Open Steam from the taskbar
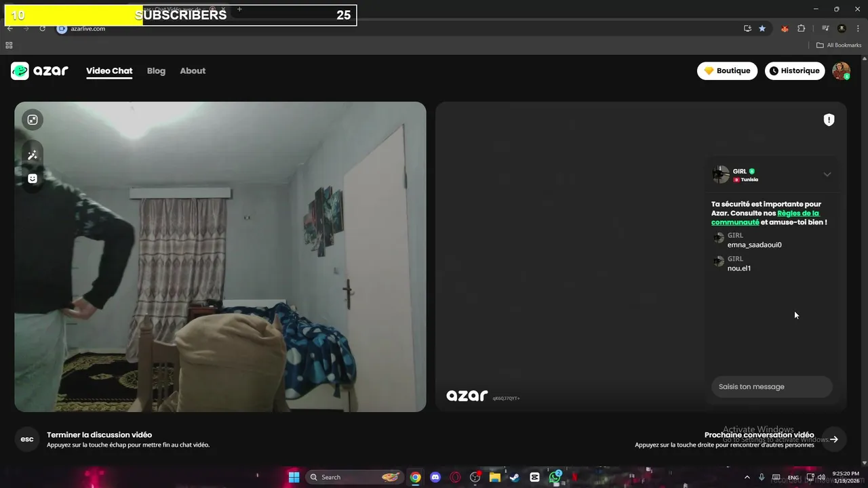The height and width of the screenshot is (488, 868). 515,477
